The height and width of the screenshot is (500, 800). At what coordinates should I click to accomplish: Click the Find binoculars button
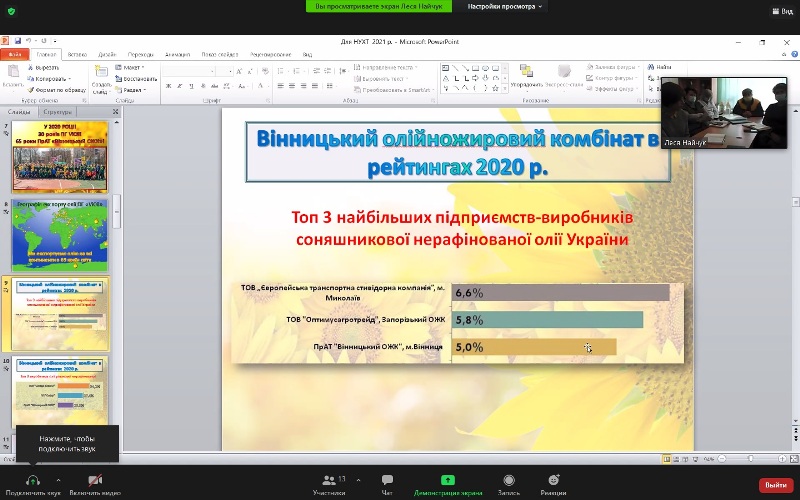coord(659,67)
